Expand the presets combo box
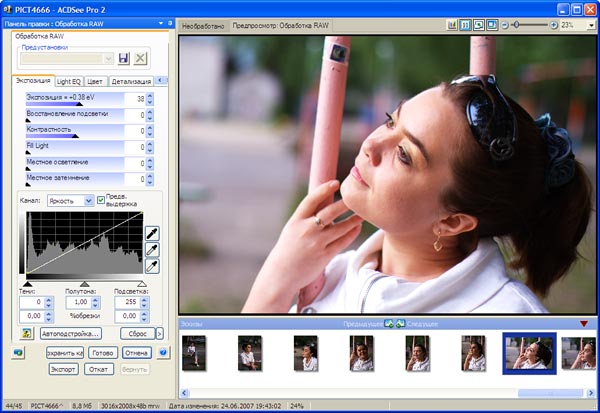Screen dimensions: 600x413 (109, 59)
